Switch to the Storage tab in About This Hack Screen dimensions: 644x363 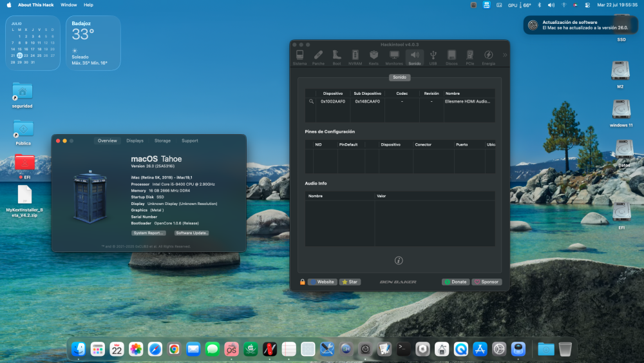point(163,141)
